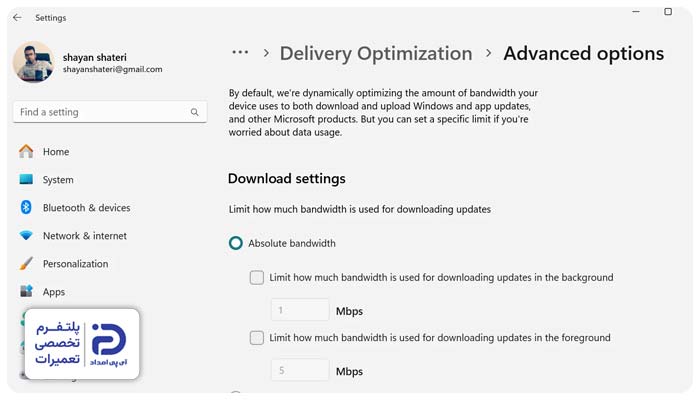This screenshot has width=700, height=400.
Task: Click the search magnifier icon
Action: click(x=194, y=112)
